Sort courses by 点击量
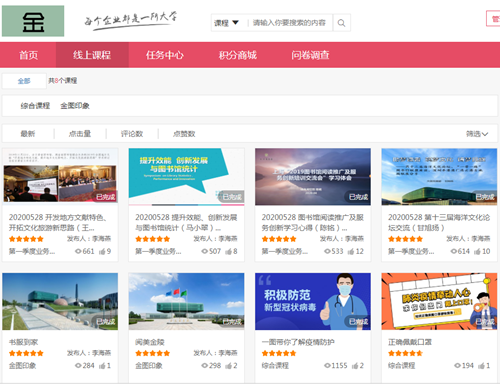The height and width of the screenshot is (386, 500). coord(80,134)
